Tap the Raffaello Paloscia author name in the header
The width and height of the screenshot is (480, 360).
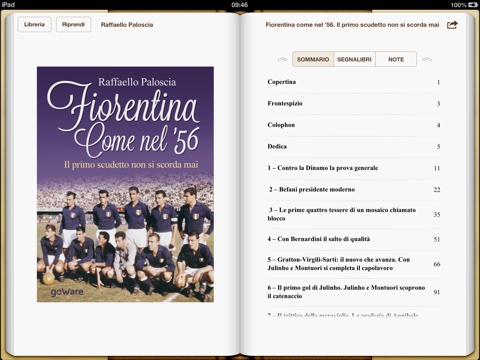[127, 25]
